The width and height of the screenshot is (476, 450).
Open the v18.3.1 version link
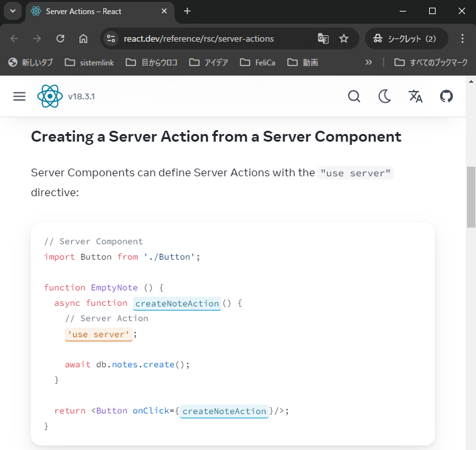pyautogui.click(x=81, y=97)
